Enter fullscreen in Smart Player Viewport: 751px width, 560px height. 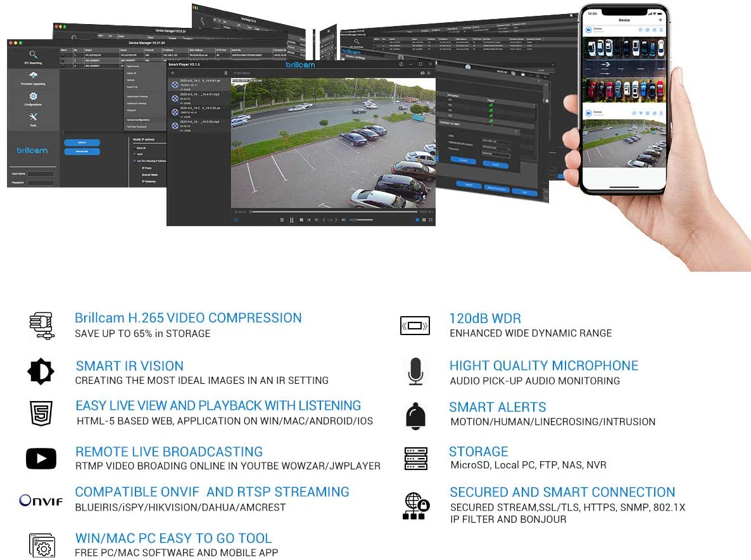[x=431, y=220]
